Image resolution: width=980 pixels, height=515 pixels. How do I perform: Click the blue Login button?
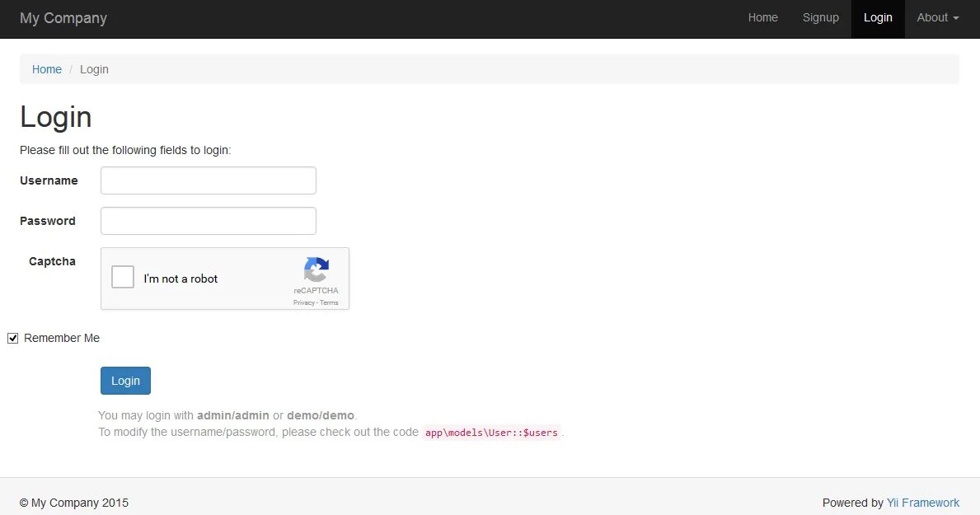pos(125,381)
